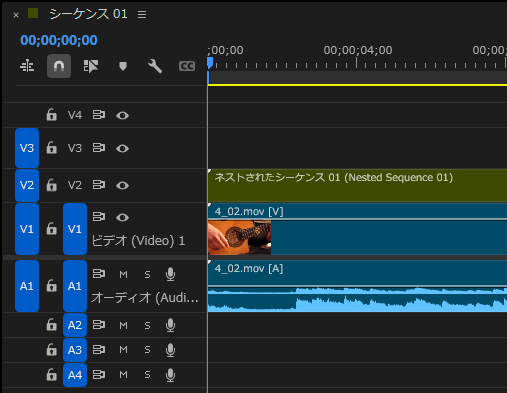The height and width of the screenshot is (393, 507).
Task: Solo track A4
Action: click(147, 375)
